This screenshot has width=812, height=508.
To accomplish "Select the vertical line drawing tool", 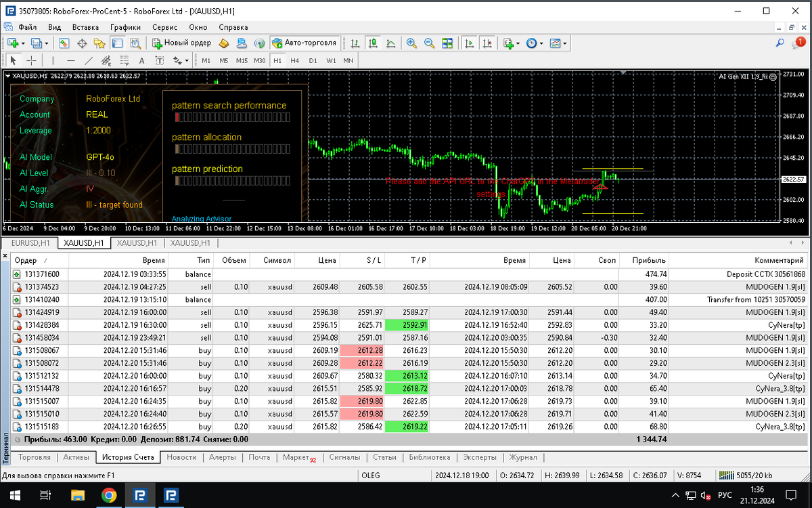I will (x=53, y=60).
